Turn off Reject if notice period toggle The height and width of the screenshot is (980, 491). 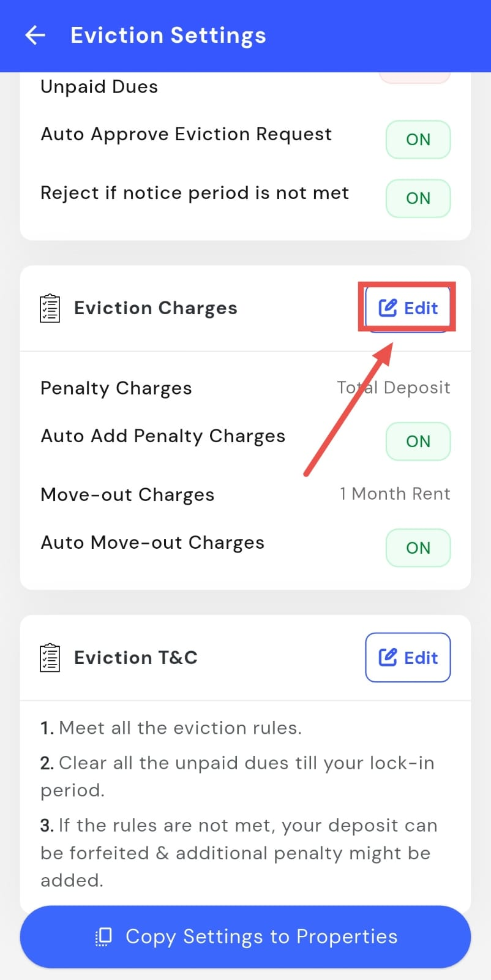point(418,198)
